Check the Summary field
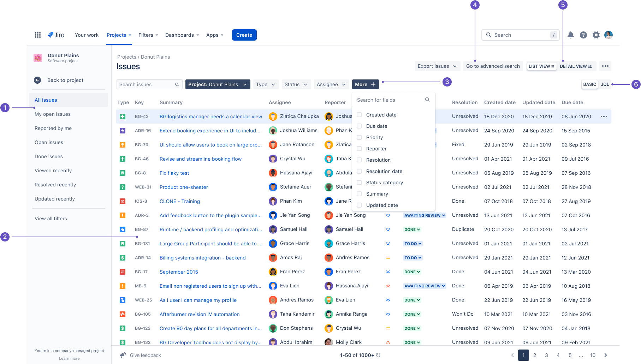641x364 pixels. [359, 194]
